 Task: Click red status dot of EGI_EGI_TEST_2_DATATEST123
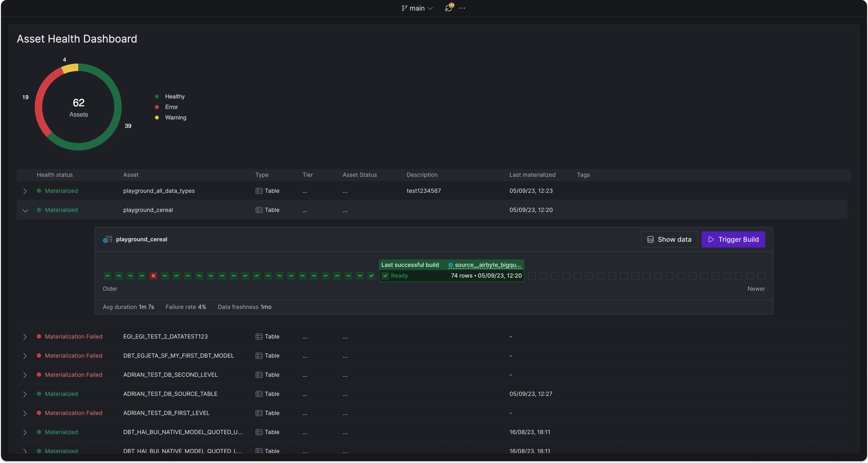(39, 337)
